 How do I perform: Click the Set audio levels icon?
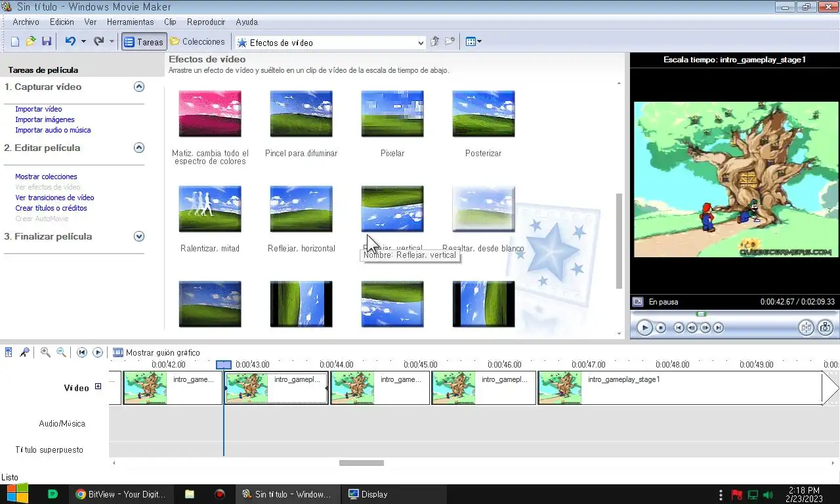click(9, 352)
